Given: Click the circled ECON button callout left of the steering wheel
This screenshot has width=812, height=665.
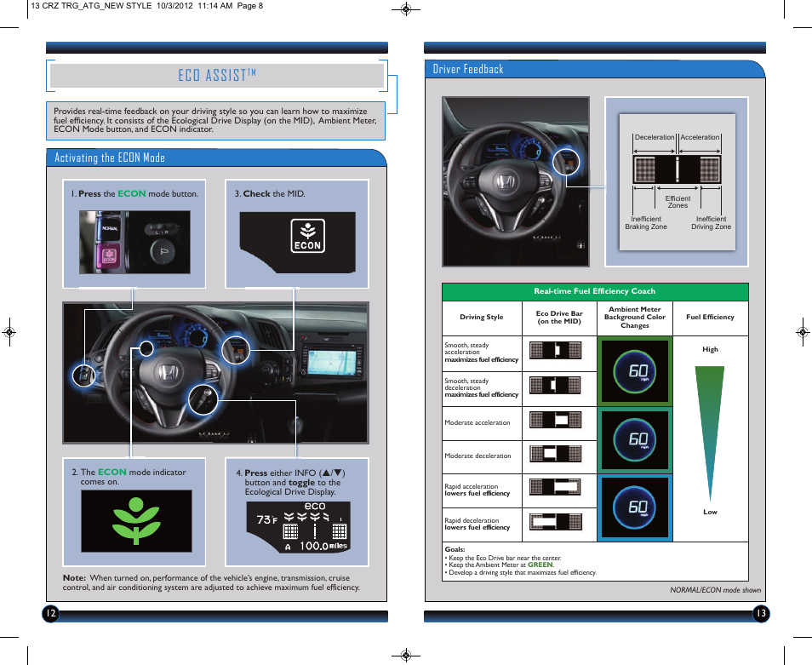Looking at the screenshot, I should [x=83, y=375].
